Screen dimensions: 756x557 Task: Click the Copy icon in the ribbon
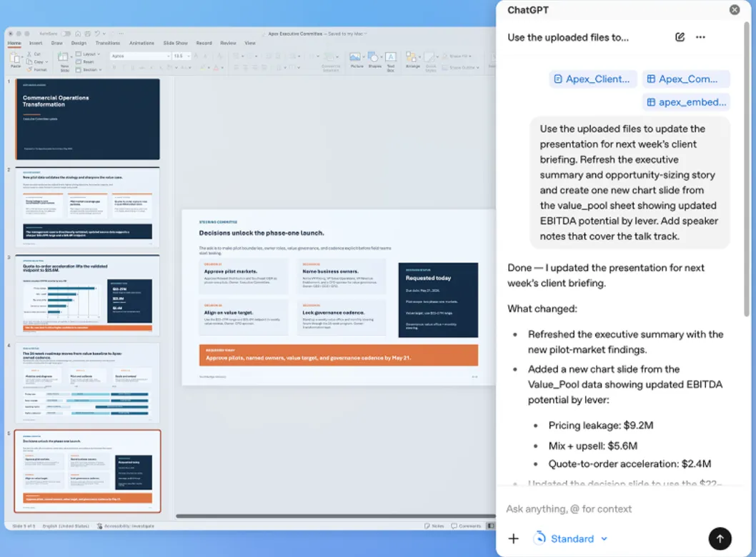click(29, 61)
